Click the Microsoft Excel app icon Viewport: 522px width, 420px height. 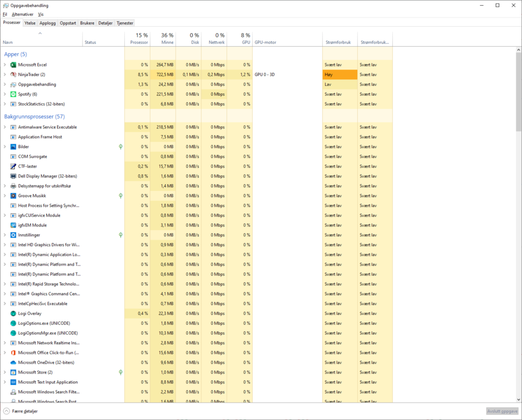pyautogui.click(x=13, y=65)
